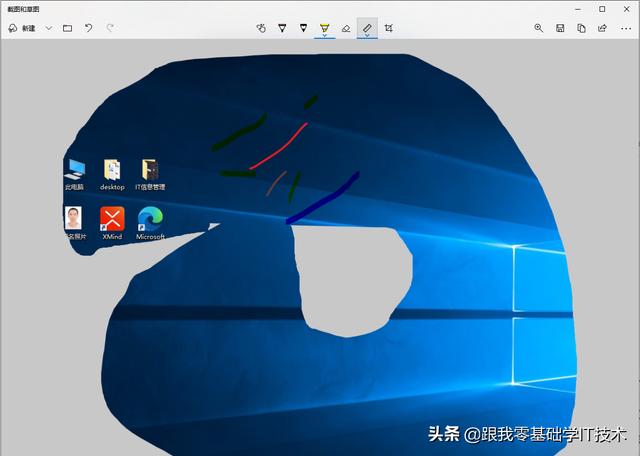Select the pencil tool

pyautogui.click(x=303, y=28)
